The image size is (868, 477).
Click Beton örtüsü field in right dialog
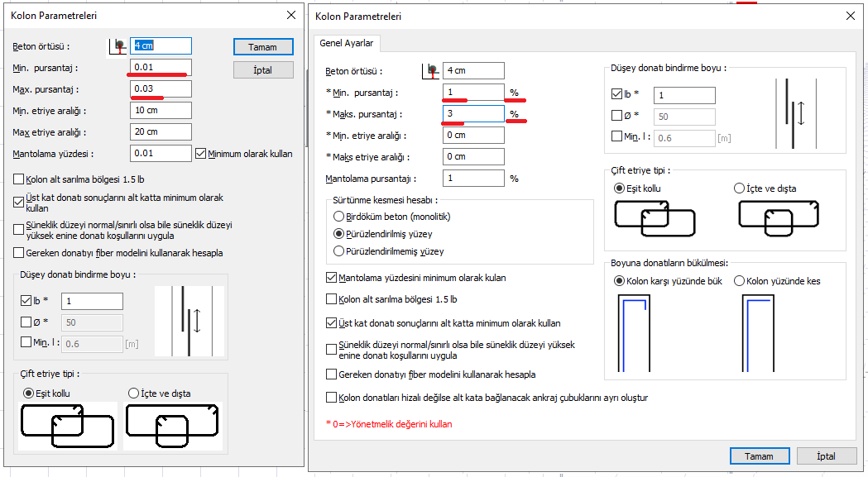[474, 71]
